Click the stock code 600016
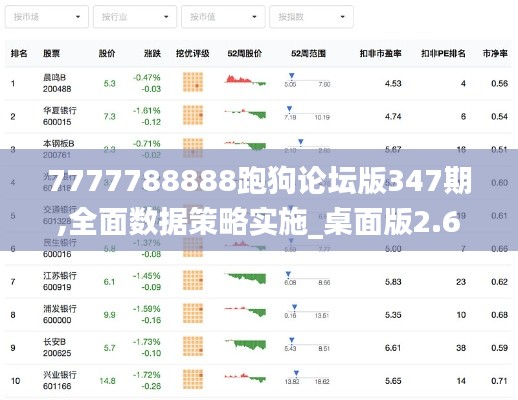 click(57, 254)
